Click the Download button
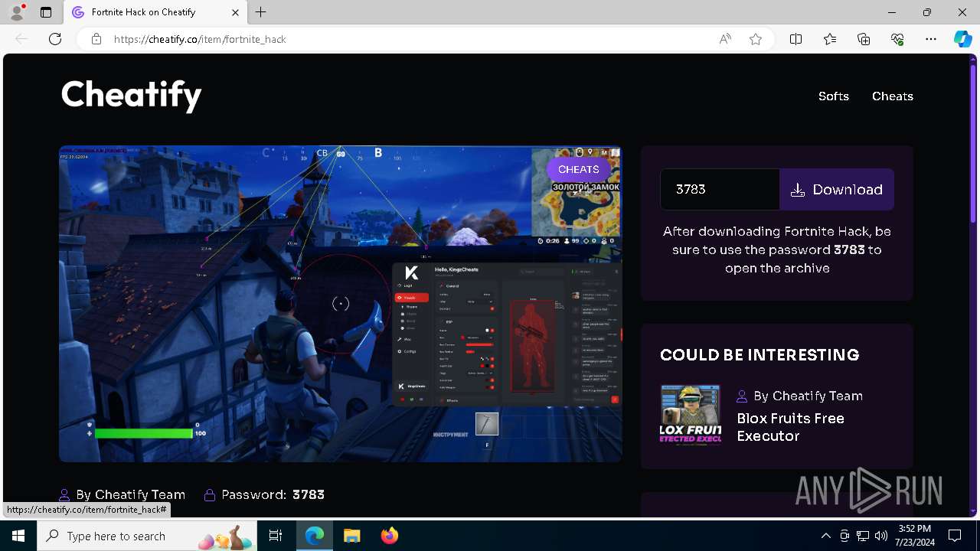The width and height of the screenshot is (980, 551). pyautogui.click(x=837, y=189)
